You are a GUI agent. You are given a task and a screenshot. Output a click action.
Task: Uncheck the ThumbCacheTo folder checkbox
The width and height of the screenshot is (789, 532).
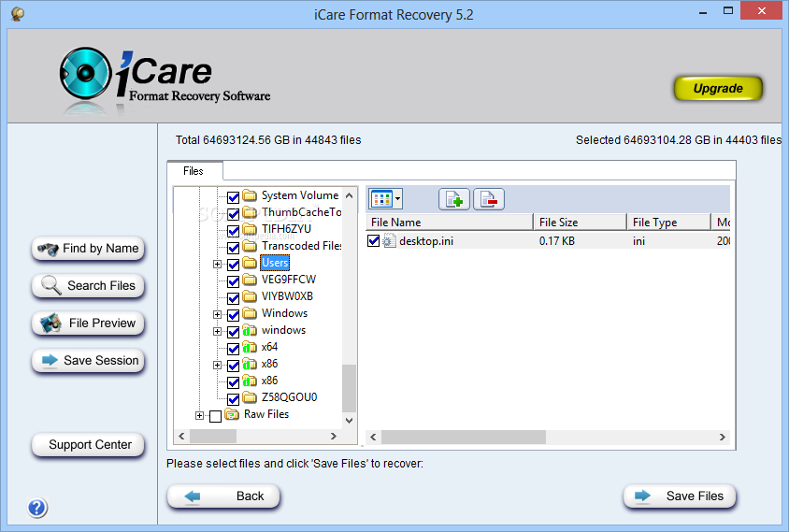pyautogui.click(x=233, y=214)
